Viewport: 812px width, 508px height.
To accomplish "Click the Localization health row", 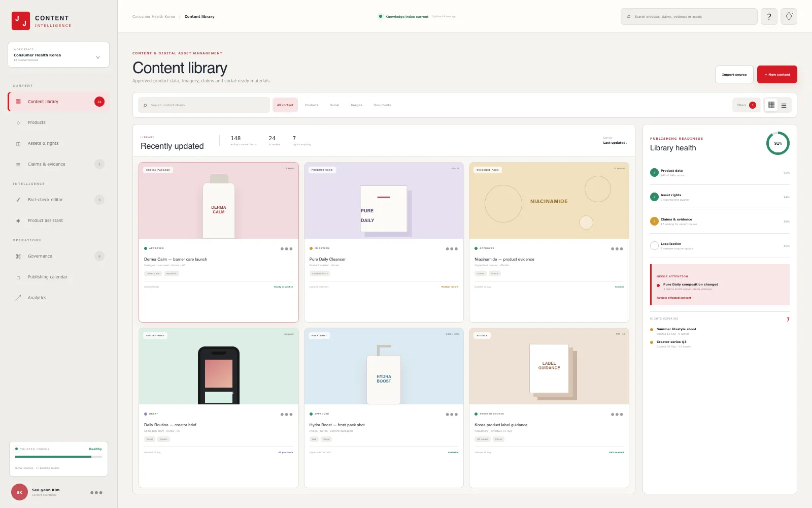I will tap(720, 246).
